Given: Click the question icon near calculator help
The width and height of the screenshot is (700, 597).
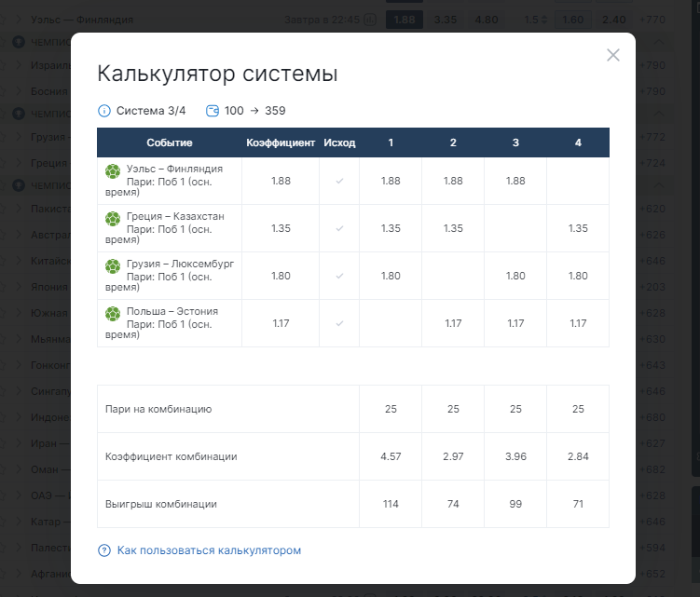Looking at the screenshot, I should [104, 550].
